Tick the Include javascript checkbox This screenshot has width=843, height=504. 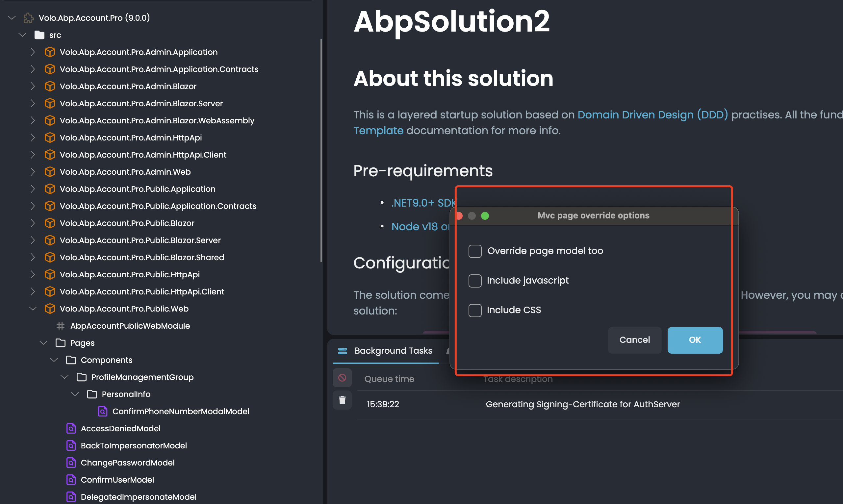(475, 281)
